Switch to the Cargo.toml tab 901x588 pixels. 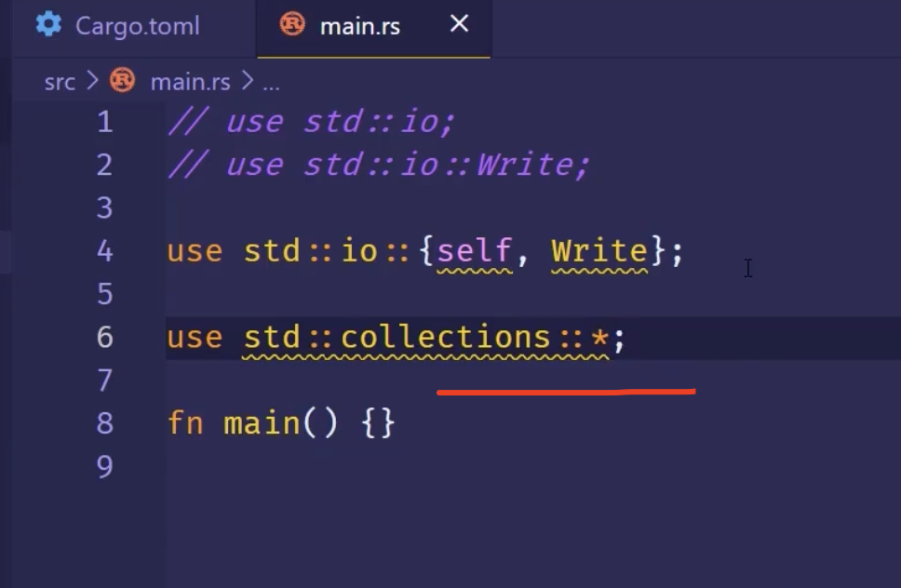[137, 26]
